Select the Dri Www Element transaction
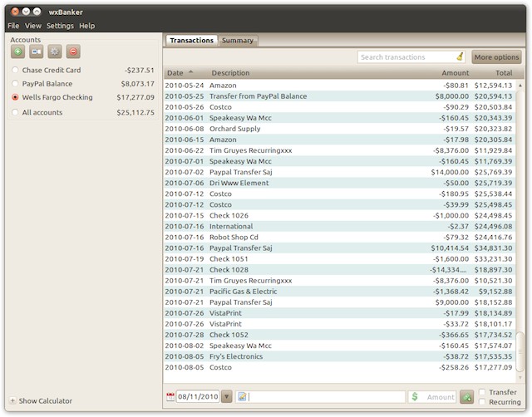Image resolution: width=532 pixels, height=417 pixels. tap(339, 183)
